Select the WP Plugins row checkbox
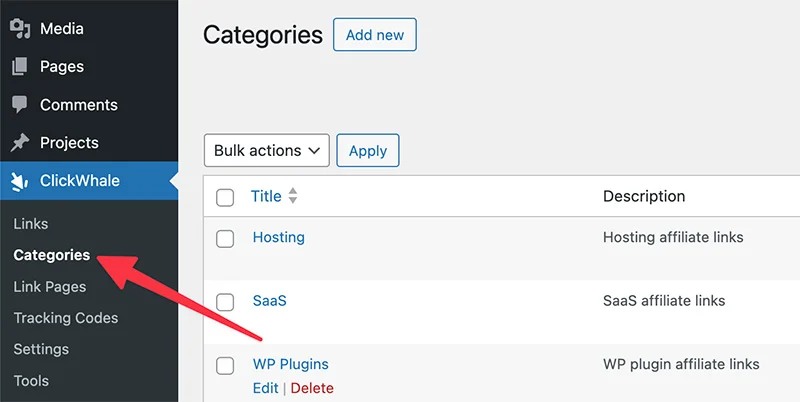Image resolution: width=800 pixels, height=402 pixels. 225,365
